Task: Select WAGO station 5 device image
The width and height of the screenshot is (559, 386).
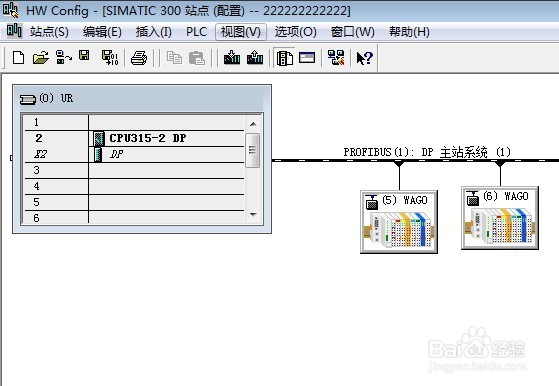Action: (399, 229)
